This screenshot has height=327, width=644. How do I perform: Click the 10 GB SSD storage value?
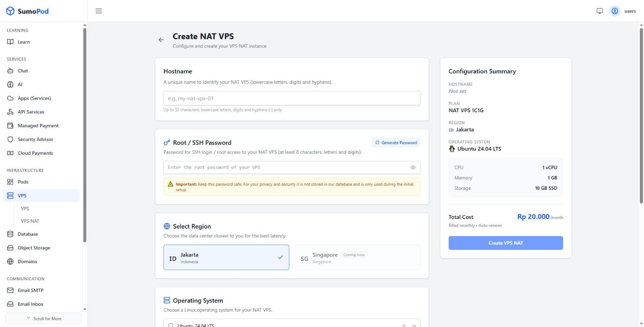tap(546, 188)
